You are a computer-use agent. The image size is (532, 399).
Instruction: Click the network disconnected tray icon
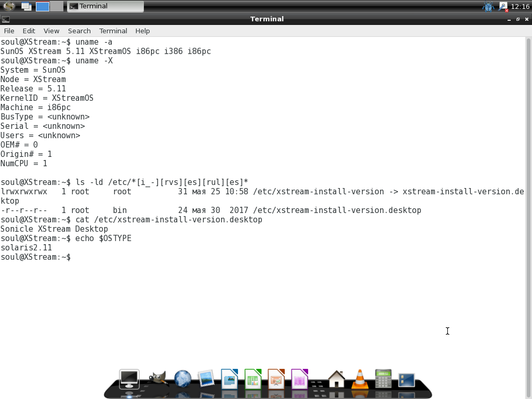tap(503, 6)
